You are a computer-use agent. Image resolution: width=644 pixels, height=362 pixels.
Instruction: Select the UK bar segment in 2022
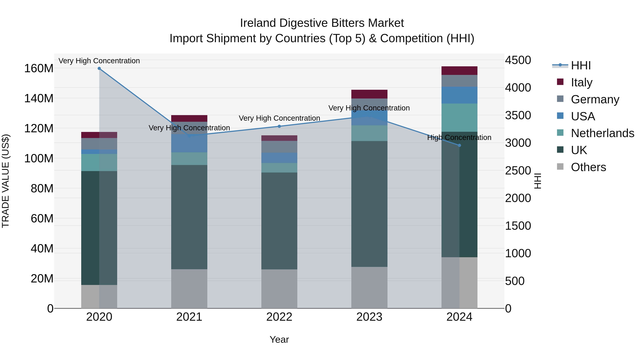pos(279,221)
